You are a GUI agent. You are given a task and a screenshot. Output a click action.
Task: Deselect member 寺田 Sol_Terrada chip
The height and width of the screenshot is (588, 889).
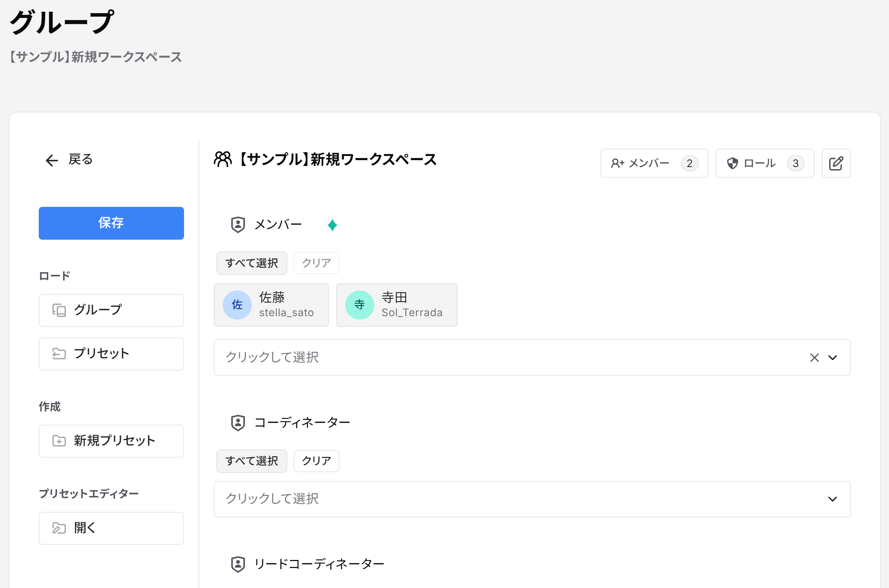point(397,305)
